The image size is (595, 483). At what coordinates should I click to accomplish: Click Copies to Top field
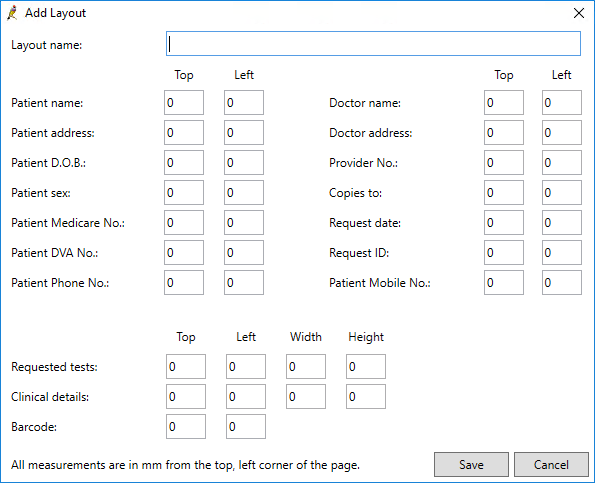pyautogui.click(x=504, y=192)
